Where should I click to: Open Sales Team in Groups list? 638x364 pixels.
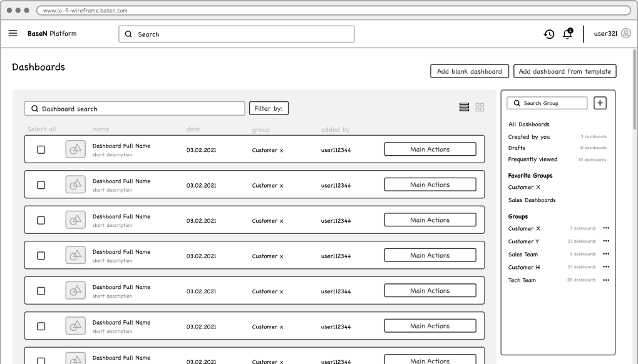pos(523,255)
